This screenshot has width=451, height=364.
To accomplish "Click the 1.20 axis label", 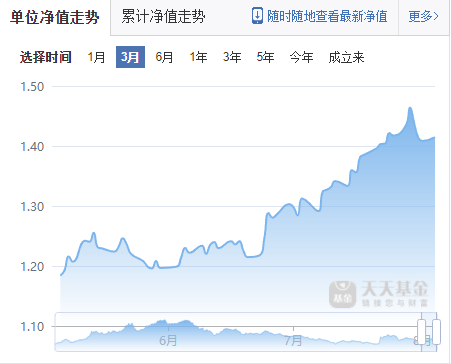I will coord(32,266).
